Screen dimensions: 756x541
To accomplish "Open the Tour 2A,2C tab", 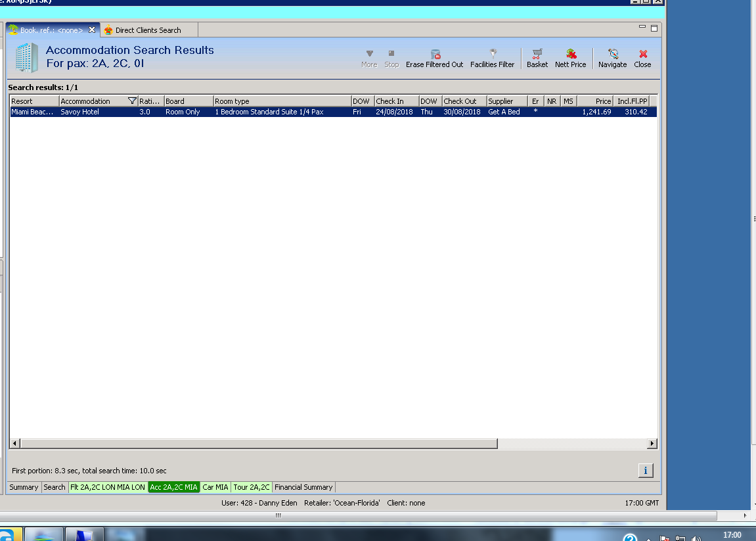I will point(252,487).
